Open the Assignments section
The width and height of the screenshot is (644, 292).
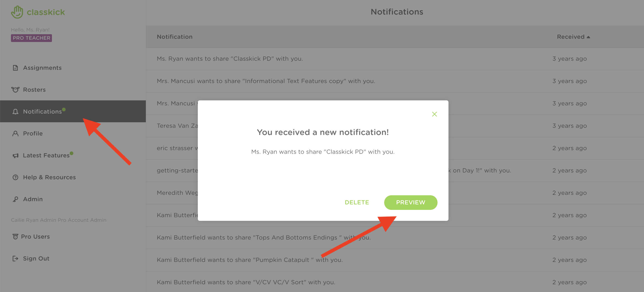coord(42,68)
